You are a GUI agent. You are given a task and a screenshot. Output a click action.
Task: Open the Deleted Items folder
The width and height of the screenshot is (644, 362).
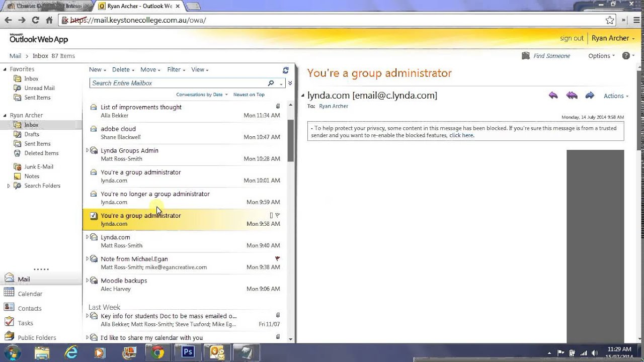[x=41, y=153]
